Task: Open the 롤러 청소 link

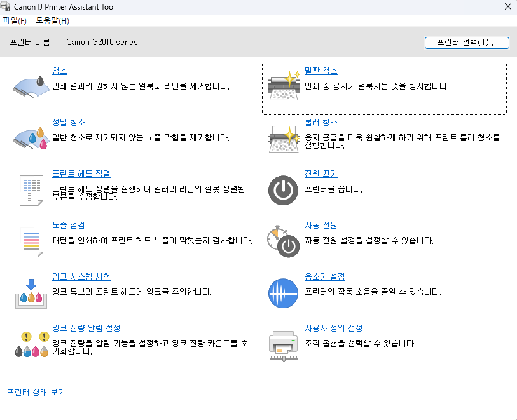Action: pyautogui.click(x=321, y=122)
